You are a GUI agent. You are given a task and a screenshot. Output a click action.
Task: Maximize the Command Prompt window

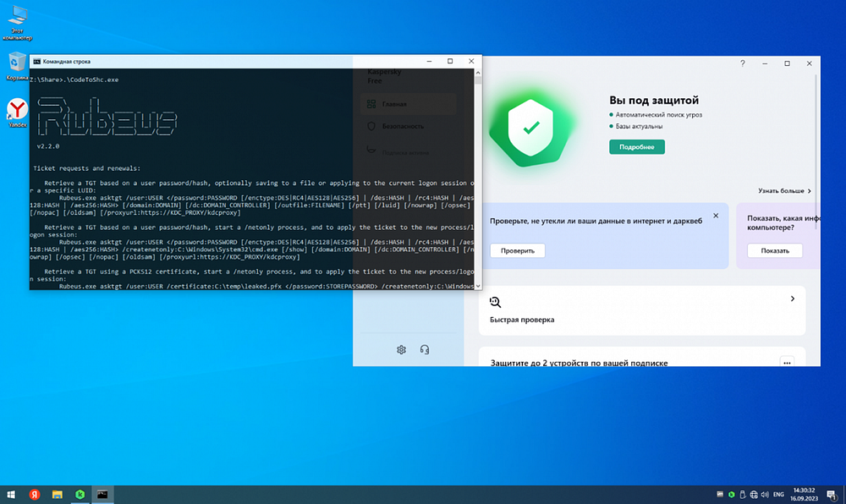tap(450, 62)
